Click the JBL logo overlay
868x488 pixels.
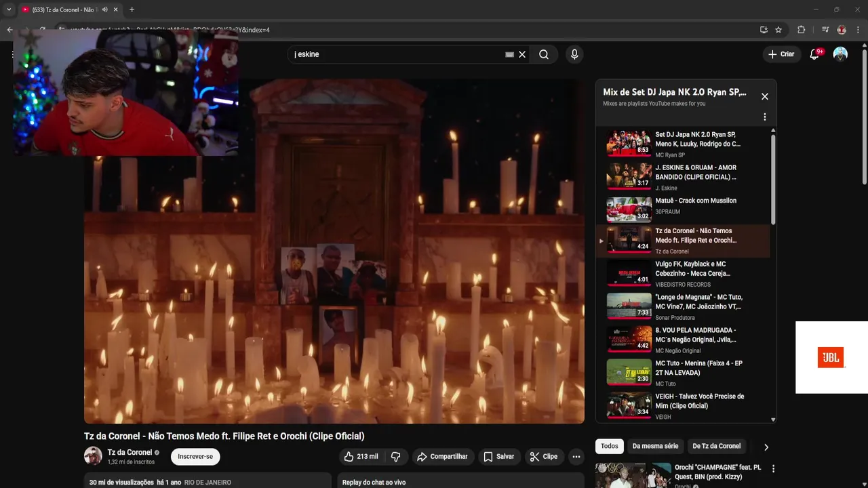pyautogui.click(x=831, y=357)
